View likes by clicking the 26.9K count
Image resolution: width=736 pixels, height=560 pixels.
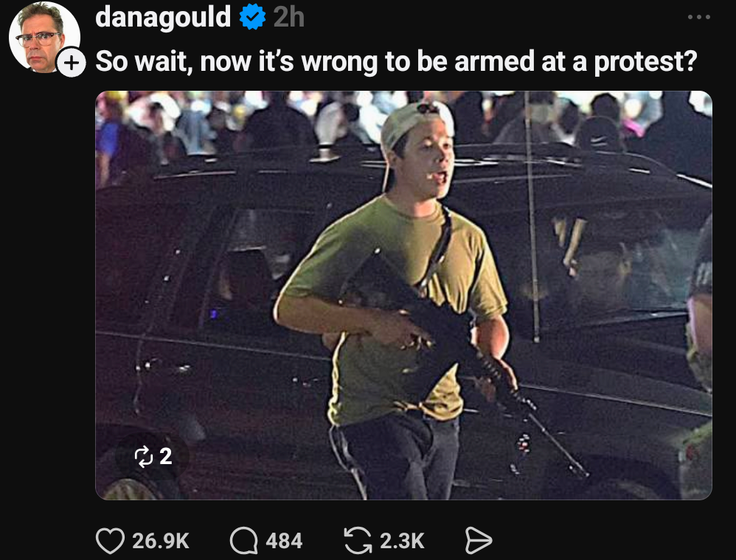161,542
